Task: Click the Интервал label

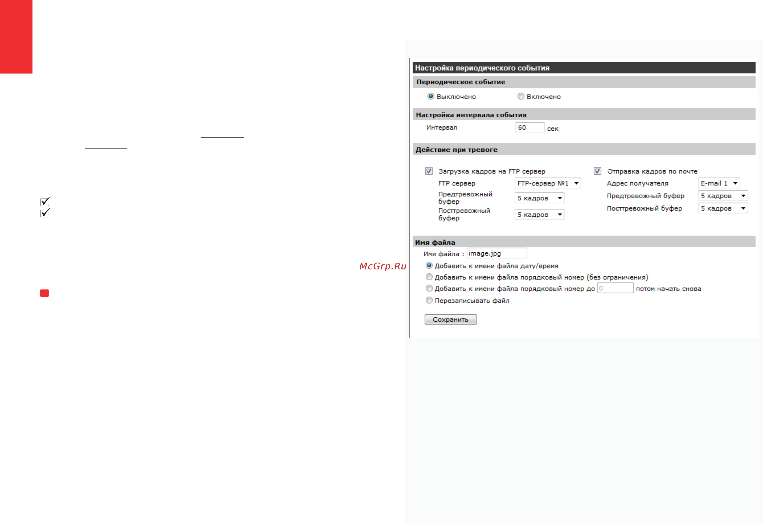Action: pos(442,128)
